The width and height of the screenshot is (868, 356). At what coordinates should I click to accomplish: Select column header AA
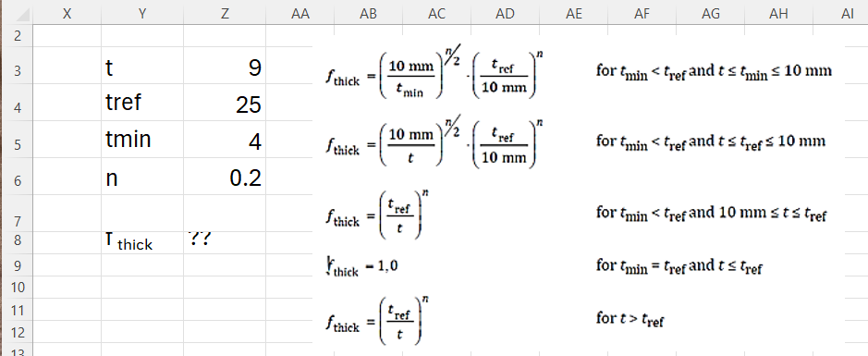click(300, 14)
